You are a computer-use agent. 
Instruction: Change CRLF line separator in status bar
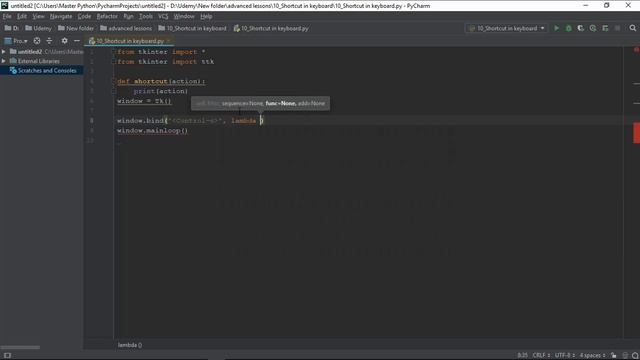[x=541, y=356]
